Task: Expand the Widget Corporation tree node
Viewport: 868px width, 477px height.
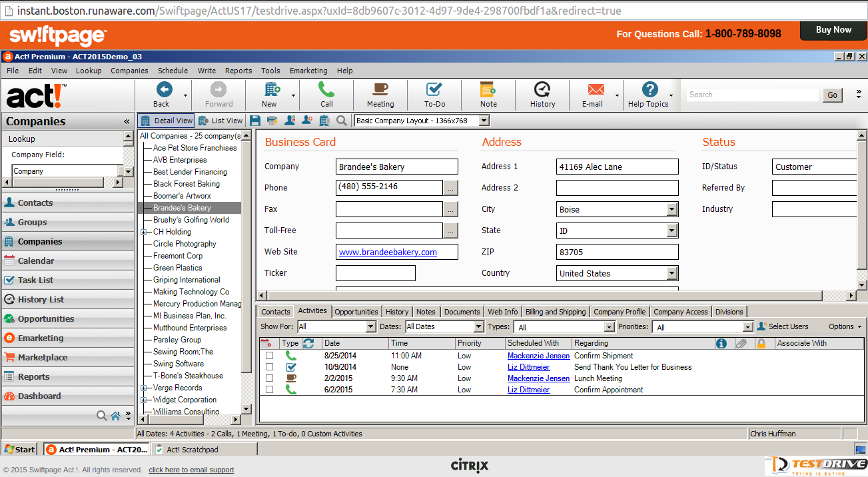Action: [143, 400]
